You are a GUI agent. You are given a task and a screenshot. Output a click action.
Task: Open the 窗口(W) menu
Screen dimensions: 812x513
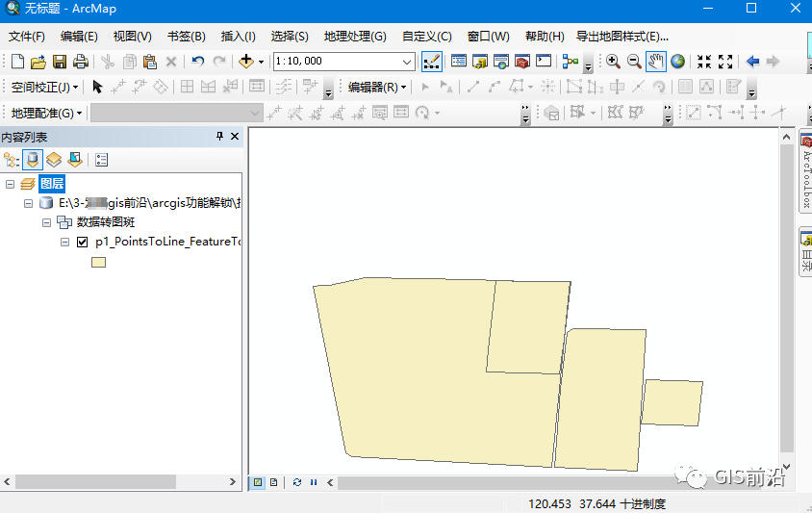coord(489,37)
